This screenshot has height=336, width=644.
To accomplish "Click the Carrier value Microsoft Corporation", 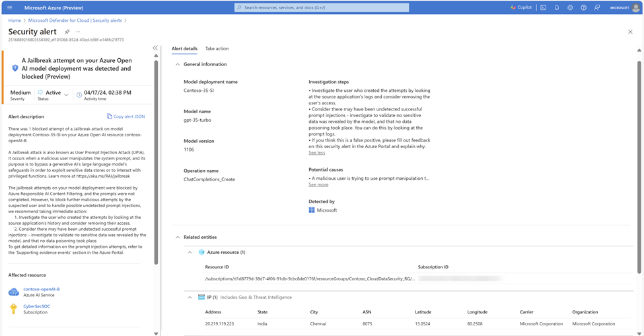I will coord(542,323).
